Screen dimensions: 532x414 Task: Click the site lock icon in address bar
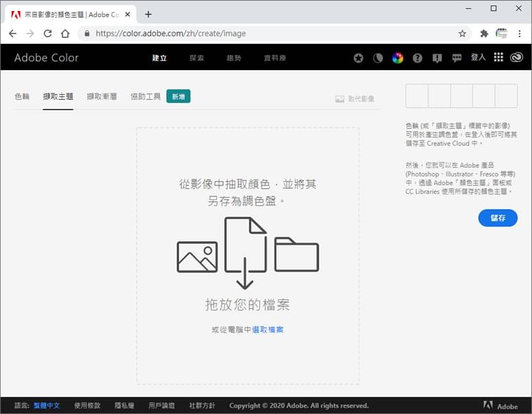[x=87, y=34]
